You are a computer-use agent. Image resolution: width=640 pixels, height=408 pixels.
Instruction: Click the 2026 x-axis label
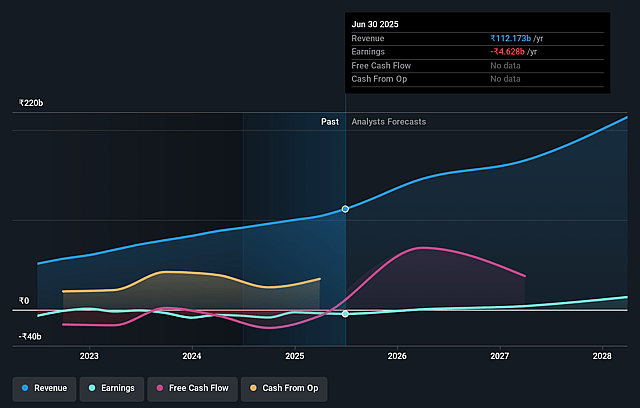click(397, 356)
